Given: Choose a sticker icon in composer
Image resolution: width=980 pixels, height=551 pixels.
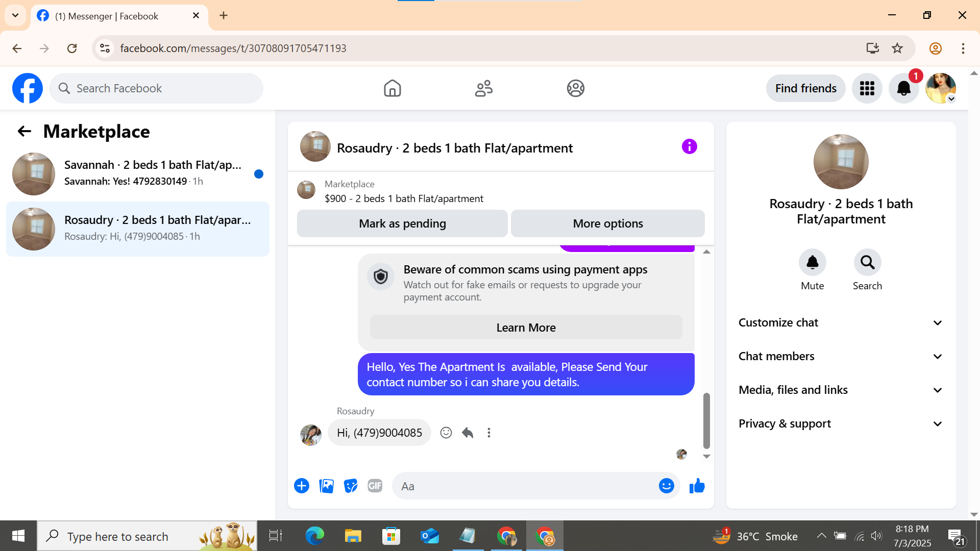Looking at the screenshot, I should pyautogui.click(x=351, y=486).
